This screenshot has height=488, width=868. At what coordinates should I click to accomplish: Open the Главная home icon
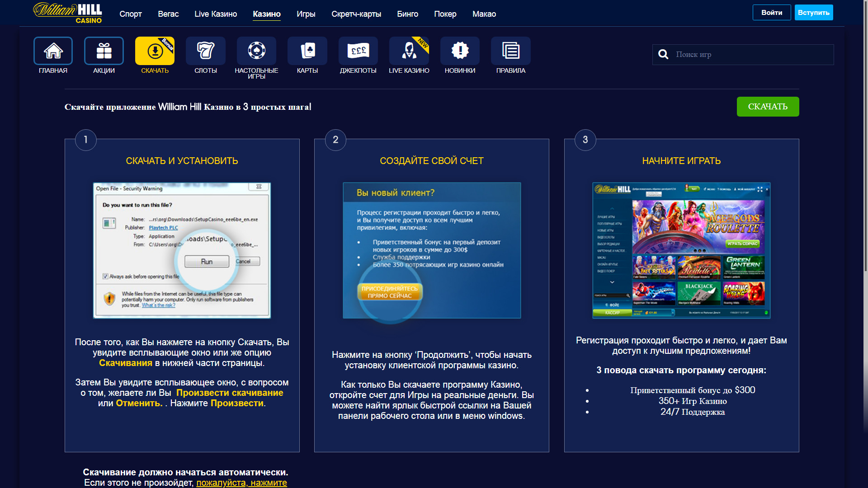pos(53,51)
